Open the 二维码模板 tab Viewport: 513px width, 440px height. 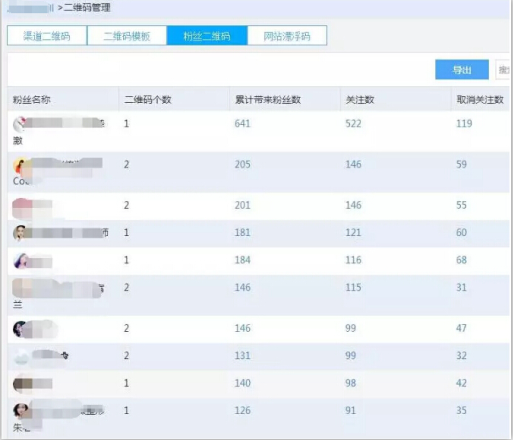tap(127, 36)
